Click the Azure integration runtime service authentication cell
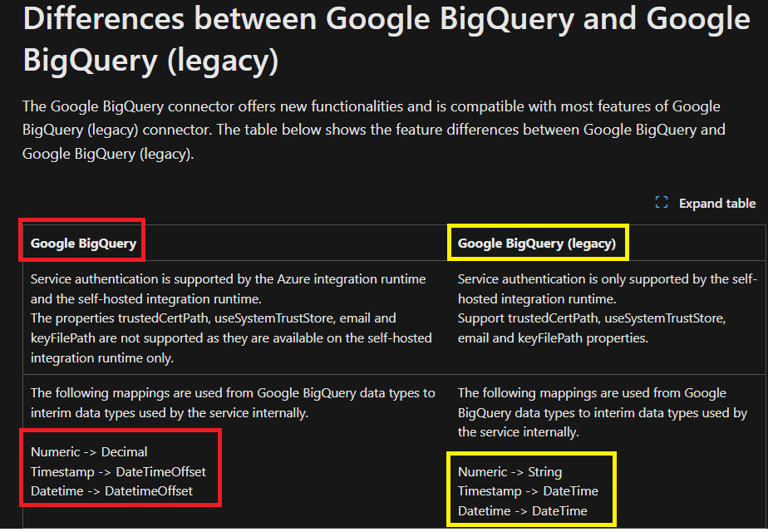This screenshot has height=532, width=768. coord(229,289)
